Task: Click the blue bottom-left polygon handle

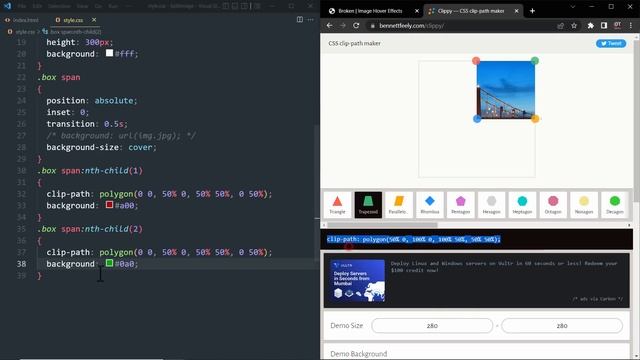Action: (x=477, y=119)
